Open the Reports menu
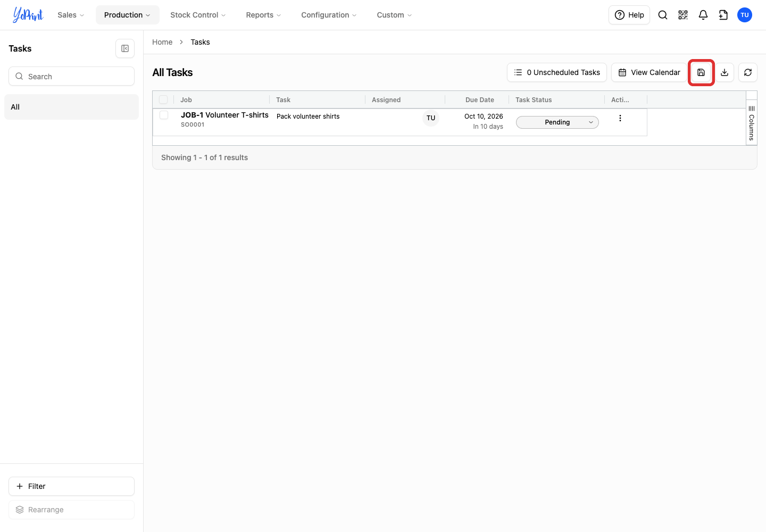 pyautogui.click(x=263, y=15)
